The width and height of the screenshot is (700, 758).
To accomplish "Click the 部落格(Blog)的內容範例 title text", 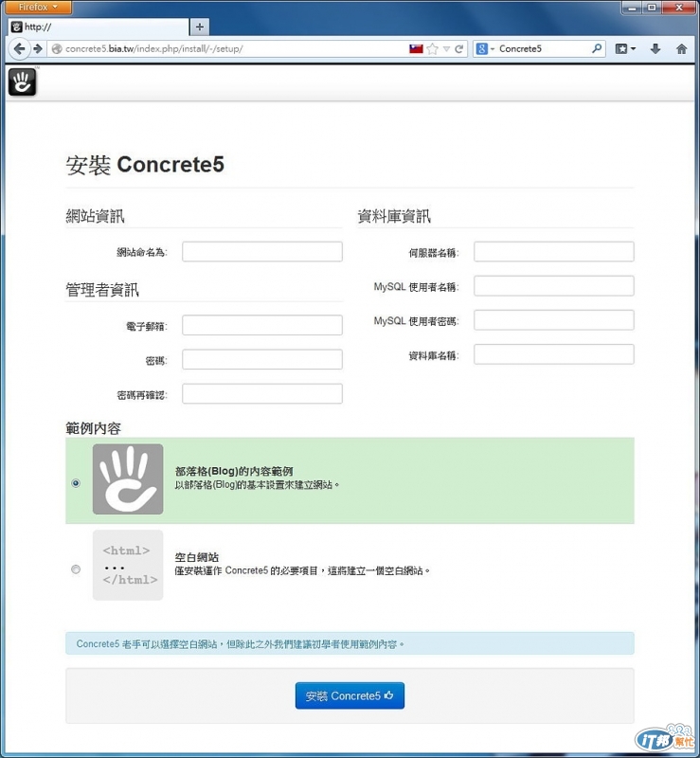I will point(234,471).
